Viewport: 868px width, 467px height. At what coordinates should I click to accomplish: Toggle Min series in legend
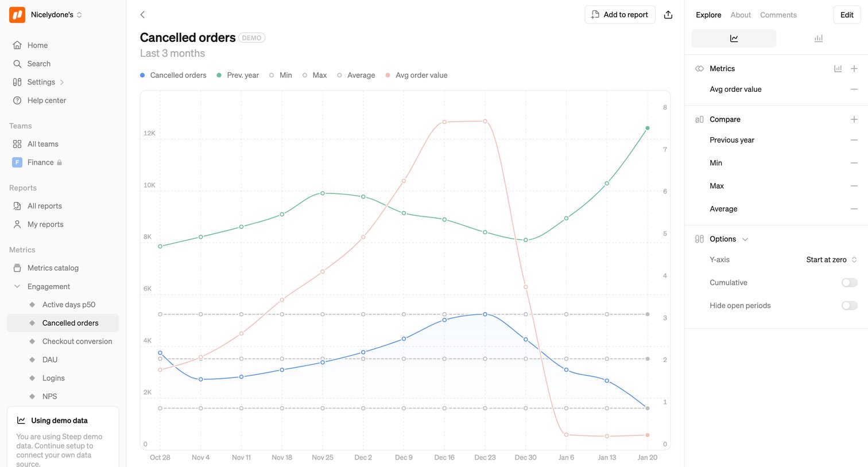281,75
